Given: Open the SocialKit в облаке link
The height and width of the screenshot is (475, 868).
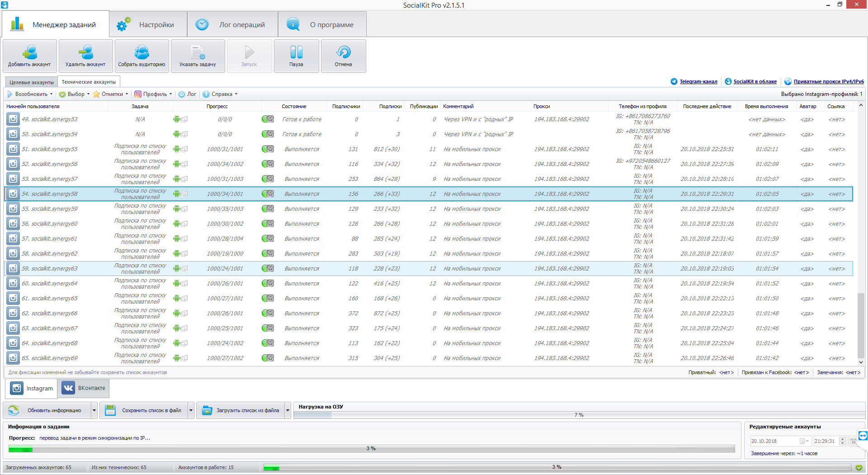Looking at the screenshot, I should (755, 81).
